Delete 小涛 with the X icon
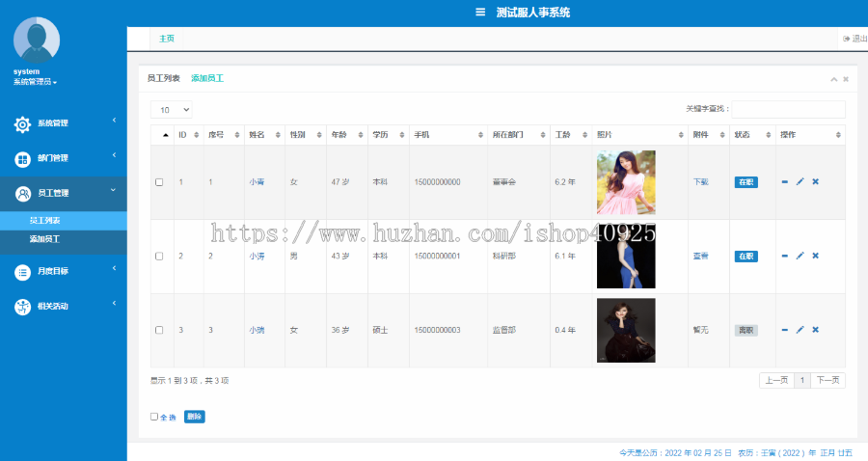868x461 pixels. tap(815, 256)
